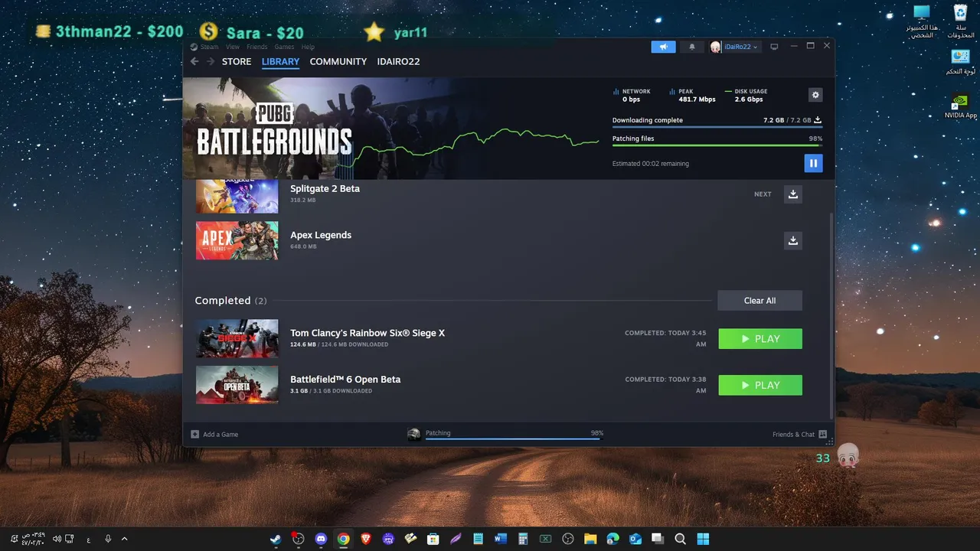Click Tom Clancy's Rainbow Six Siege X title
Viewport: 980px width, 551px height.
pyautogui.click(x=367, y=333)
